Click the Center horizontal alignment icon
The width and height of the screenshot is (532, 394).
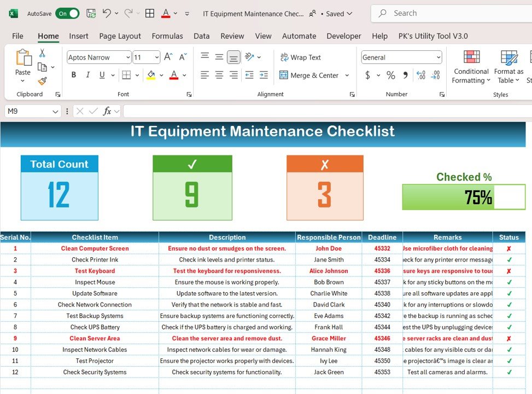pos(219,75)
